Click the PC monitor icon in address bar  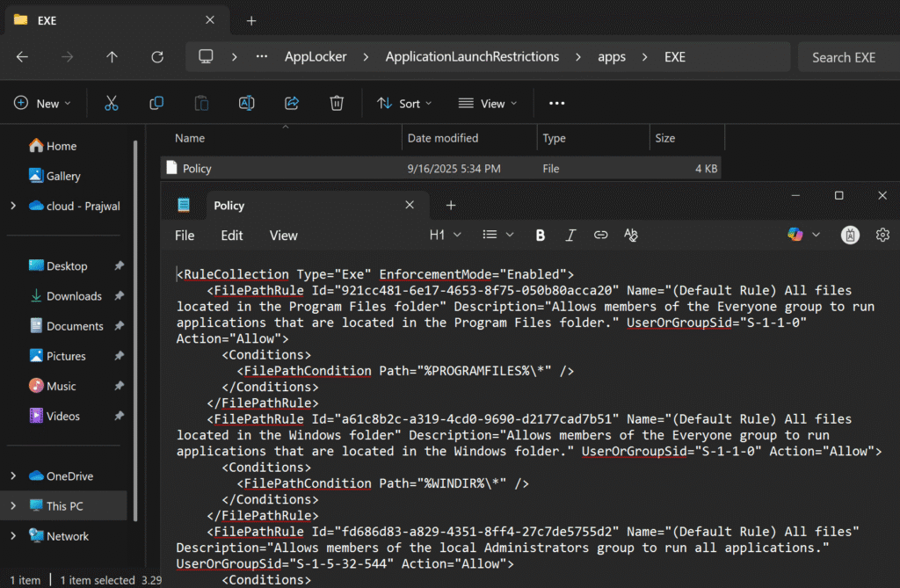[206, 56]
